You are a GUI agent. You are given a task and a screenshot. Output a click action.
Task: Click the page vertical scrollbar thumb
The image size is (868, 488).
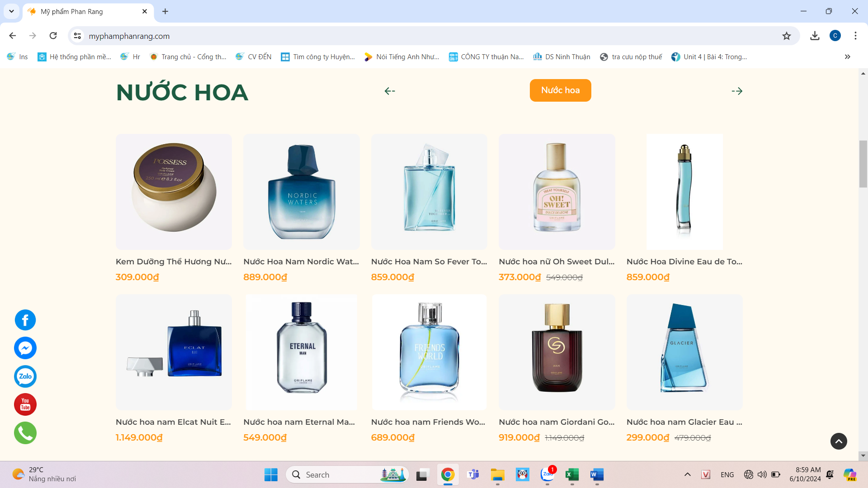click(x=863, y=164)
